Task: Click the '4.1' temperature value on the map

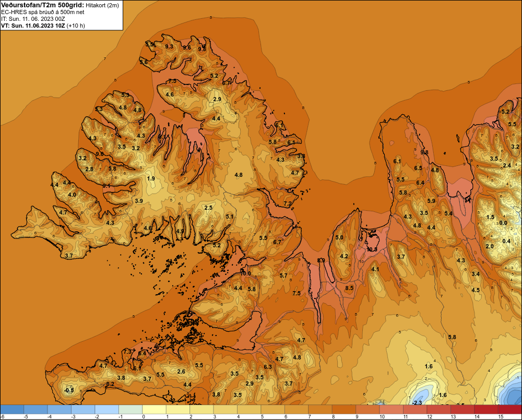Action: pos(375,269)
